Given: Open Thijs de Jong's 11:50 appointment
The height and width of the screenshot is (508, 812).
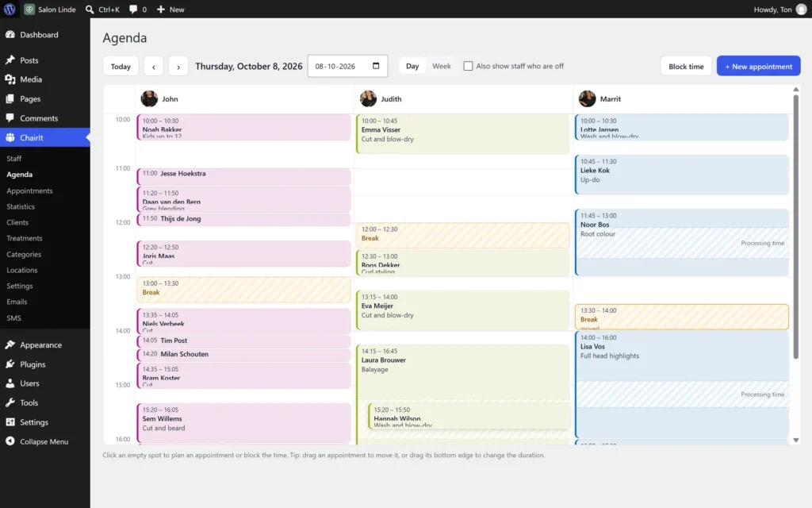Looking at the screenshot, I should 244,219.
